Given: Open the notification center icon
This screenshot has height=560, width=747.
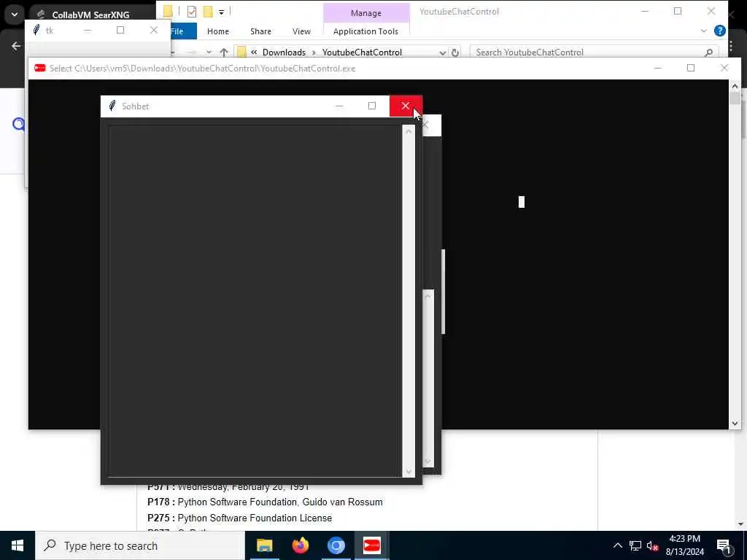Looking at the screenshot, I should 724,545.
